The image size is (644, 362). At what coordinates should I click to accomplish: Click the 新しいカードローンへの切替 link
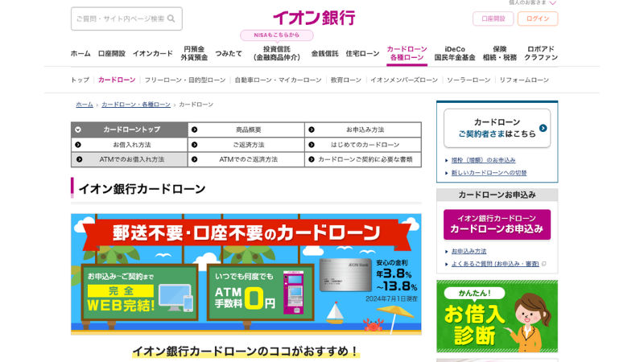[x=489, y=173]
